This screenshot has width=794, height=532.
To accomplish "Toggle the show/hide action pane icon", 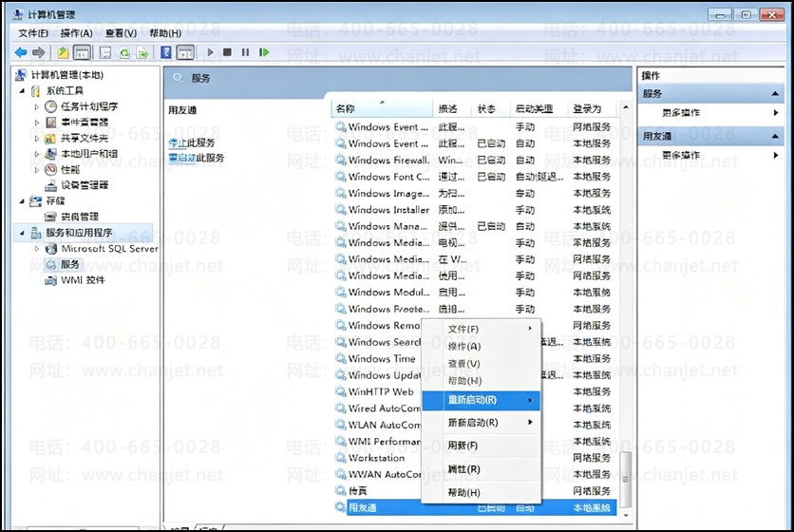I will pos(185,52).
